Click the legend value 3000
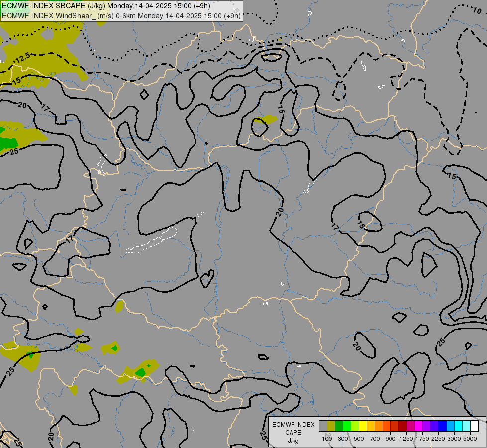Image resolution: width=487 pixels, height=448 pixels. (454, 439)
